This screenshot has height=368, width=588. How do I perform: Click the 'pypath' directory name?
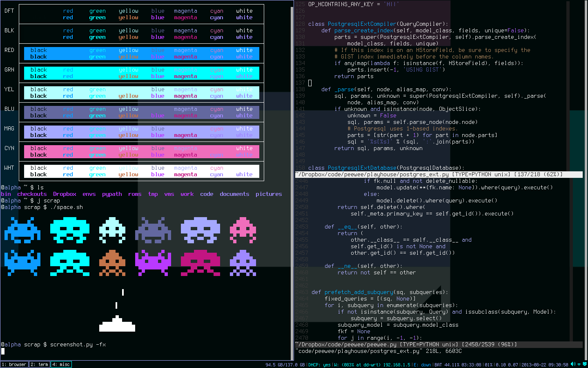coord(112,194)
